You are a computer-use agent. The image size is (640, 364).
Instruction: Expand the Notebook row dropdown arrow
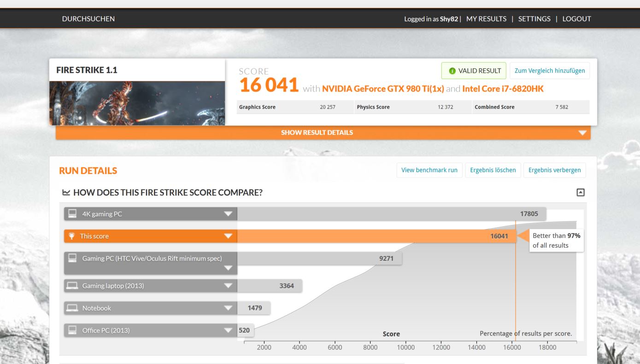228,308
